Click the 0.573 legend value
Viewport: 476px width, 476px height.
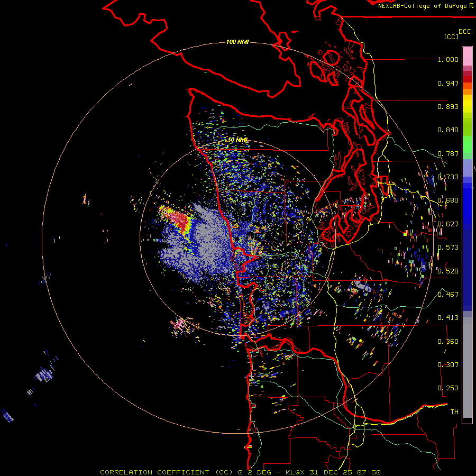448,248
